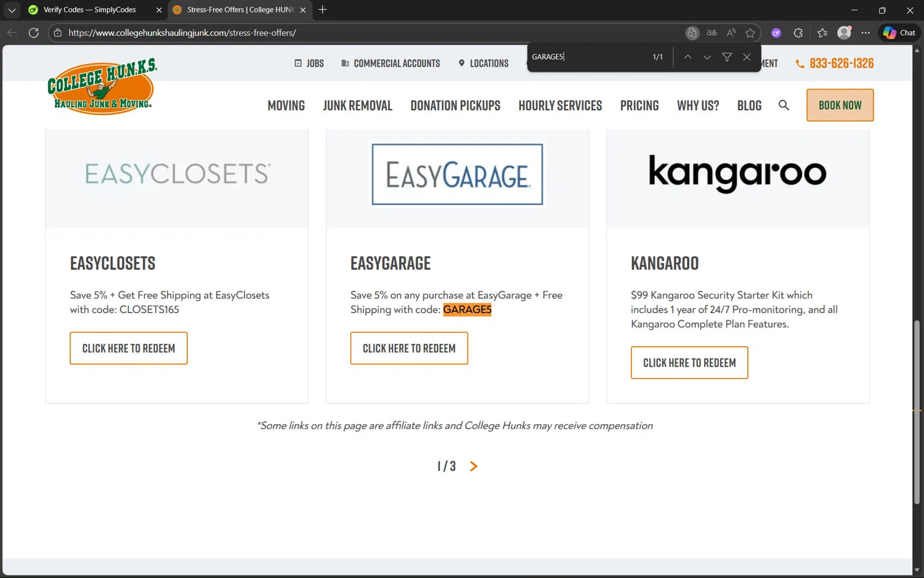The height and width of the screenshot is (578, 924).
Task: Go to next offers page arrow
Action: [x=474, y=466]
